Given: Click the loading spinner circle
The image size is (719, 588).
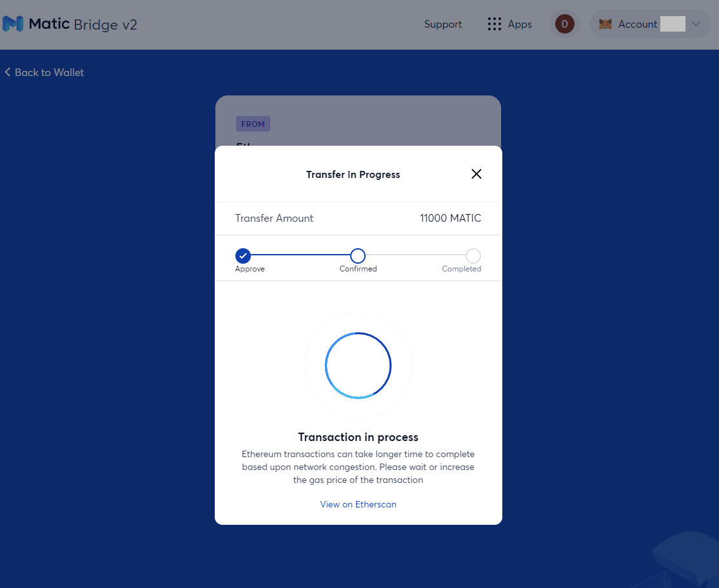Looking at the screenshot, I should (358, 366).
